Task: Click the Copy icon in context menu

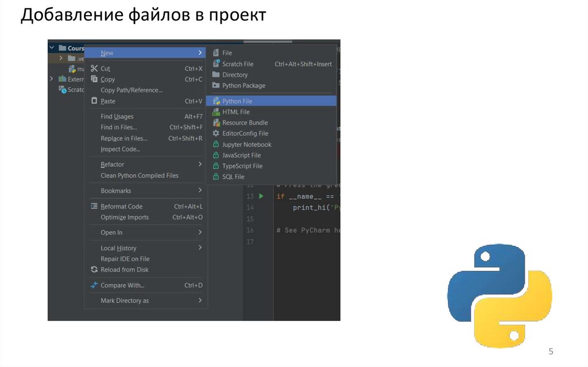Action: (94, 79)
